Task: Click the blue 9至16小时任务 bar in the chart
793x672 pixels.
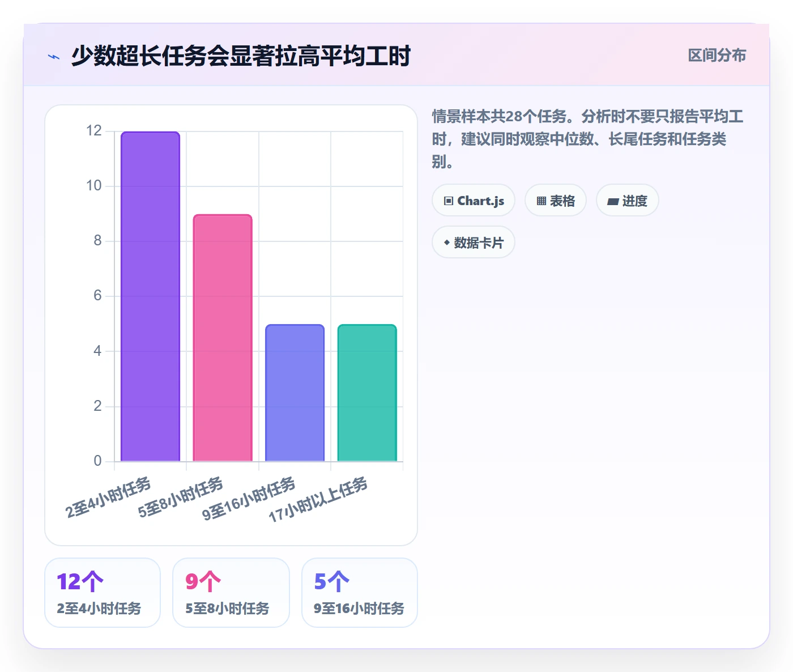Action: point(295,393)
